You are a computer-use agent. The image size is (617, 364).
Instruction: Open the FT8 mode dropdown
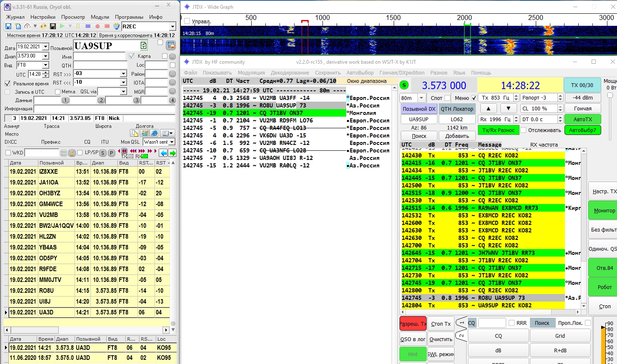(45, 65)
